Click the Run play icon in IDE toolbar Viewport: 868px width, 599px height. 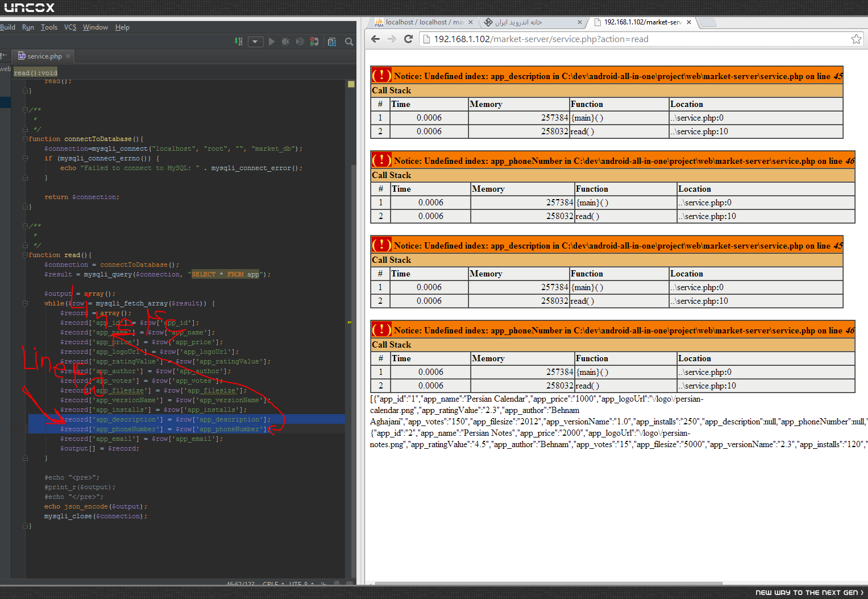click(271, 42)
